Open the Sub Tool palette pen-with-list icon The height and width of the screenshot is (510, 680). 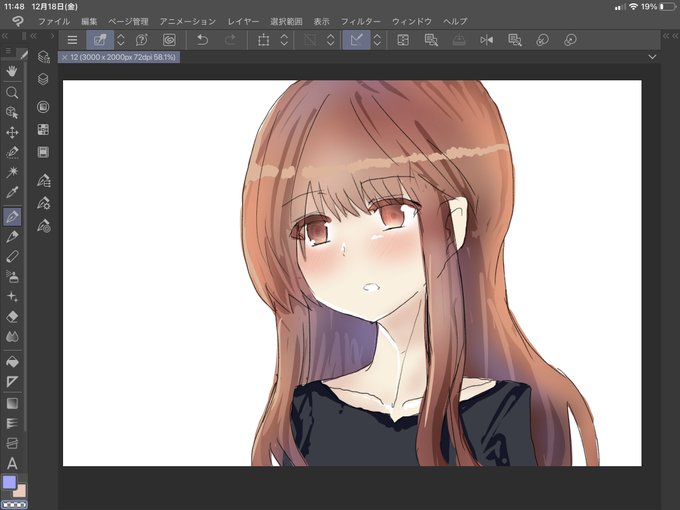pos(43,180)
